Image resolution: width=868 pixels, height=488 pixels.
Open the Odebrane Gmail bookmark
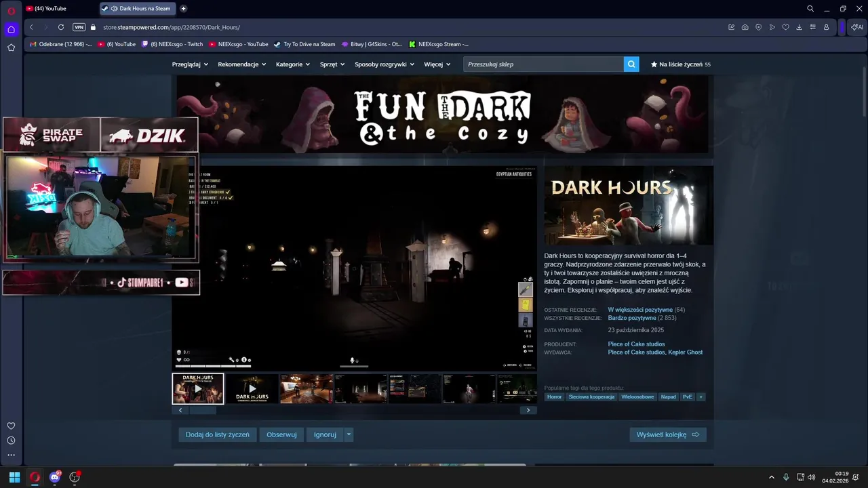point(60,44)
